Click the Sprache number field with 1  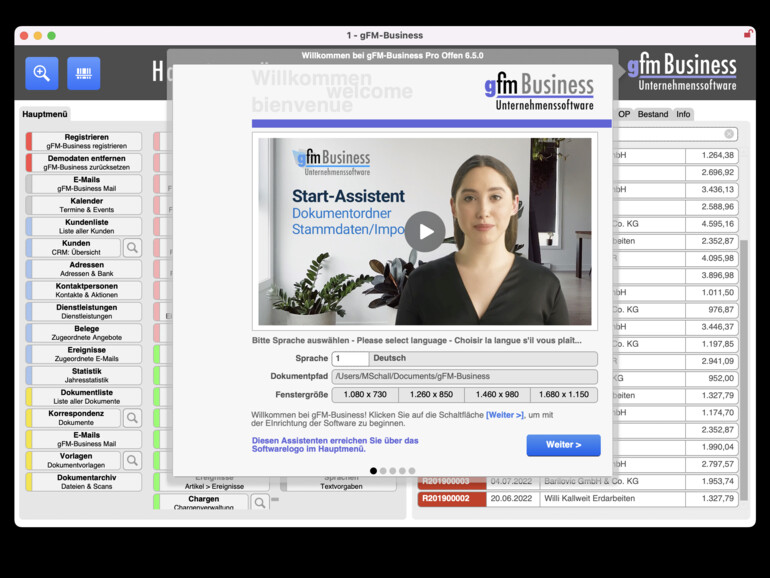[350, 358]
